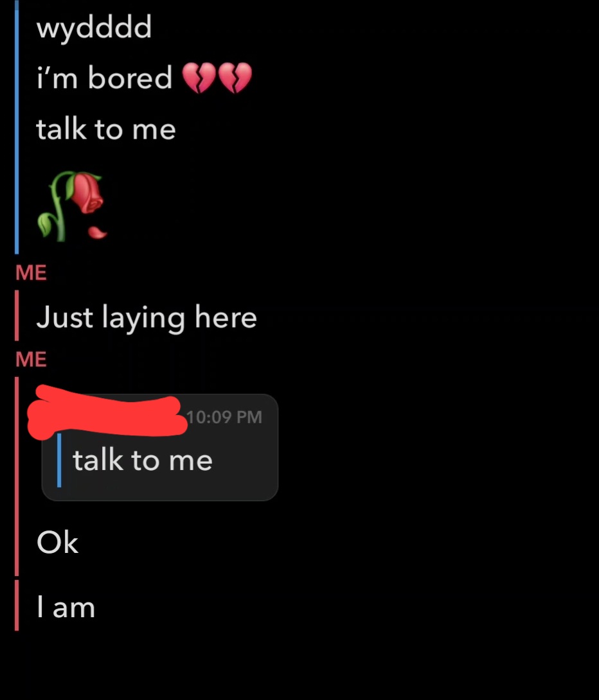
Task: Tap the blue bar inside quoted reply
Action: click(59, 460)
